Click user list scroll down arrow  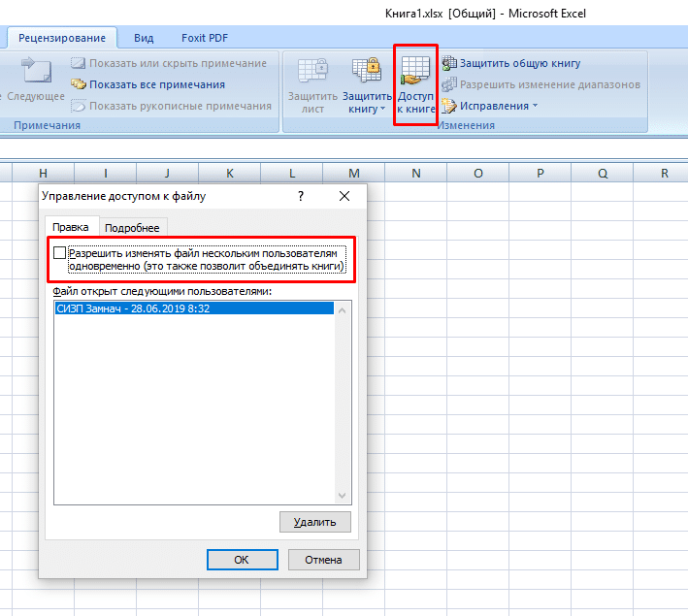pyautogui.click(x=343, y=496)
